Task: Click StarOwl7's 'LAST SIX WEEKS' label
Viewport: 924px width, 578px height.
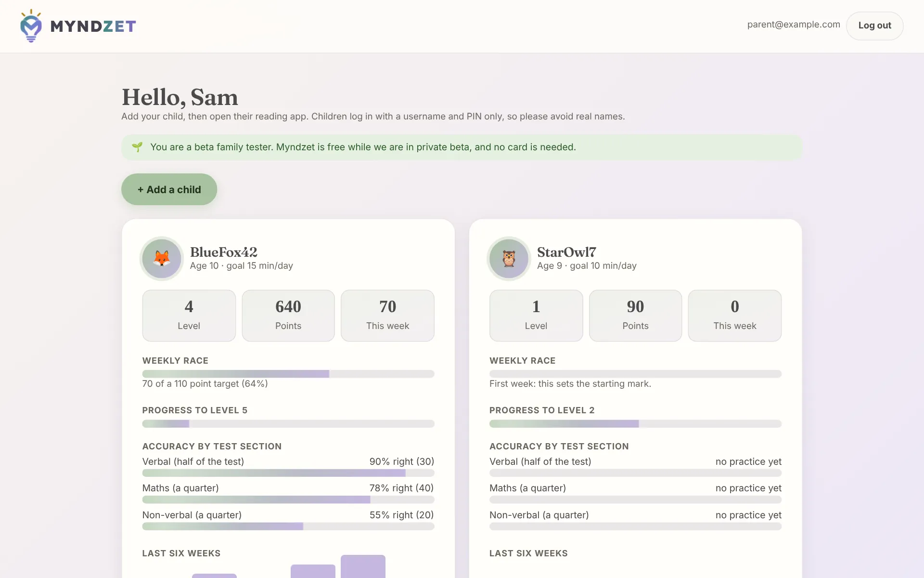Action: (x=528, y=553)
